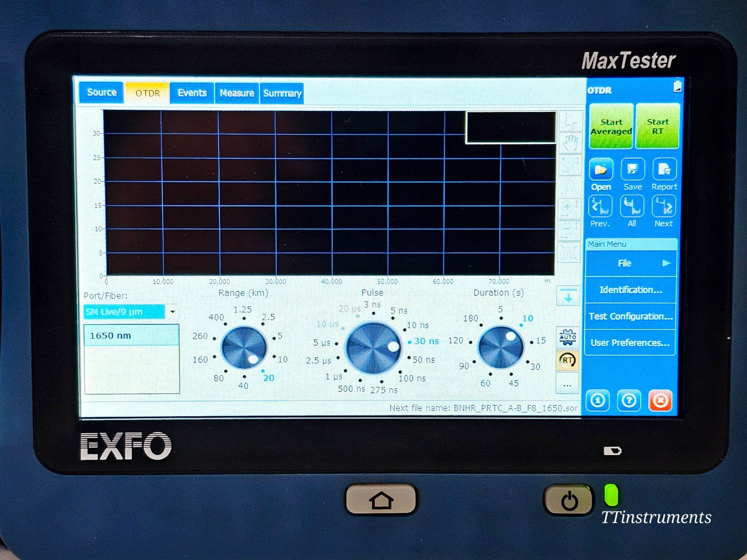Set Duration to 15 seconds
Viewport: 747px width, 560px height.
541,341
